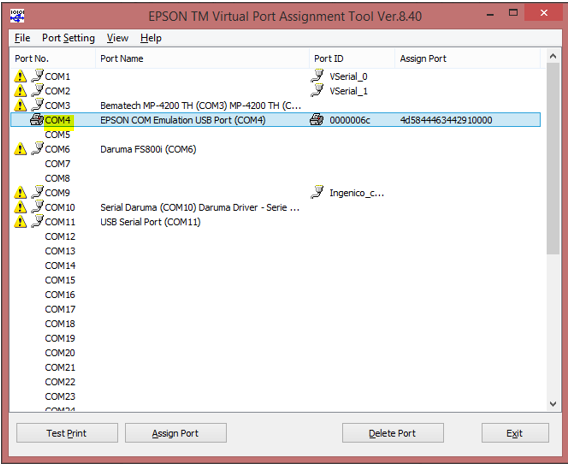Screen dimensions: 571x464
Task: Click the serial plug icon beside COM3
Action: point(37,105)
